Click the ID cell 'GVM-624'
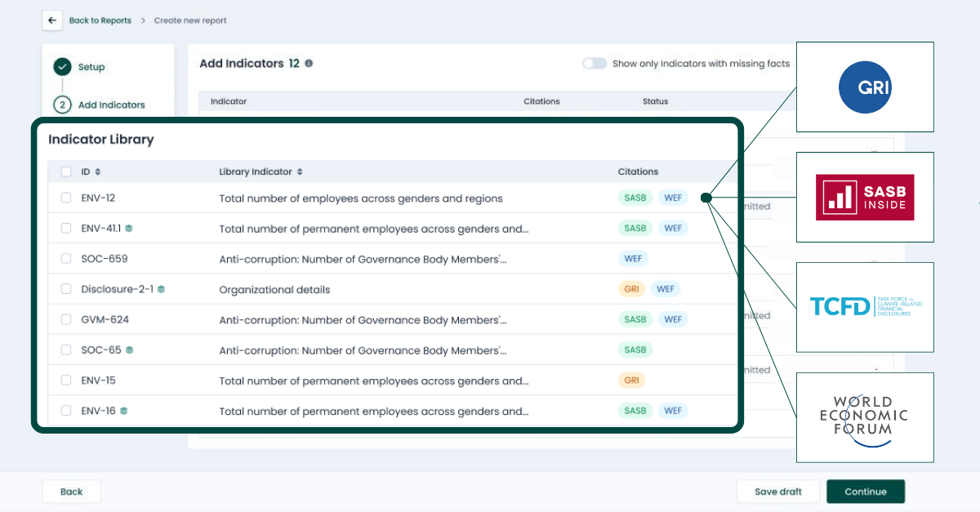The image size is (980, 512). coord(105,319)
